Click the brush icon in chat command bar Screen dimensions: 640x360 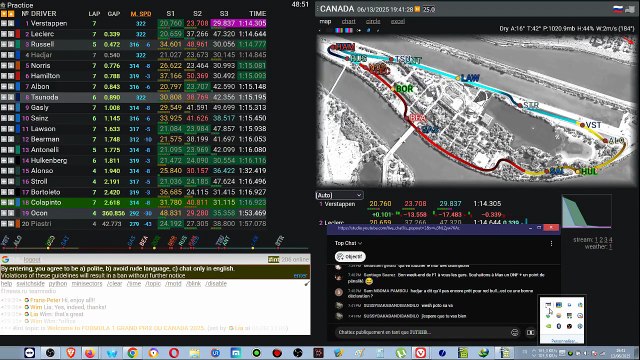(x=307, y=283)
